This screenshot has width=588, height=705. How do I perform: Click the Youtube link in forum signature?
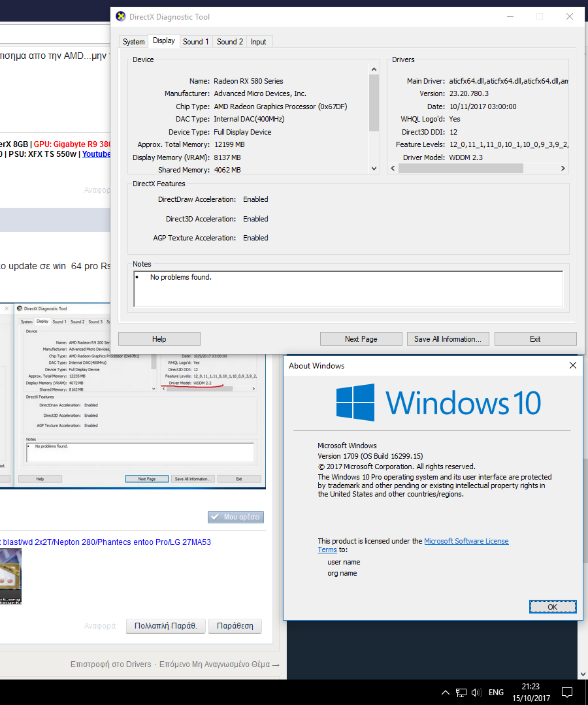[x=96, y=154]
